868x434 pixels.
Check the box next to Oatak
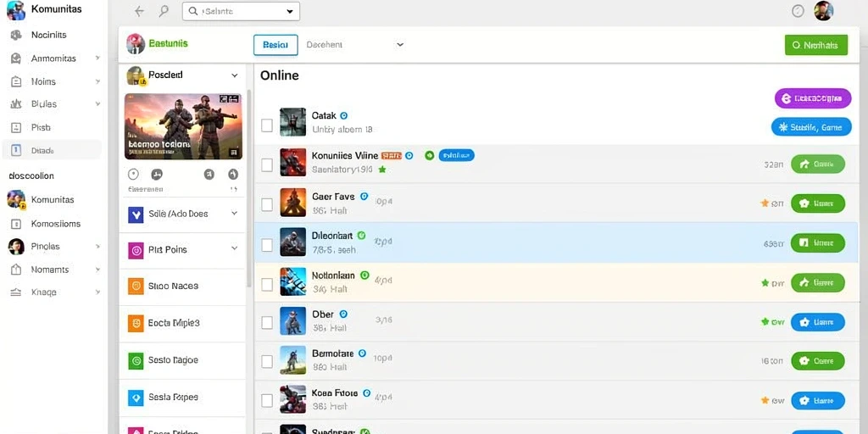tap(267, 125)
